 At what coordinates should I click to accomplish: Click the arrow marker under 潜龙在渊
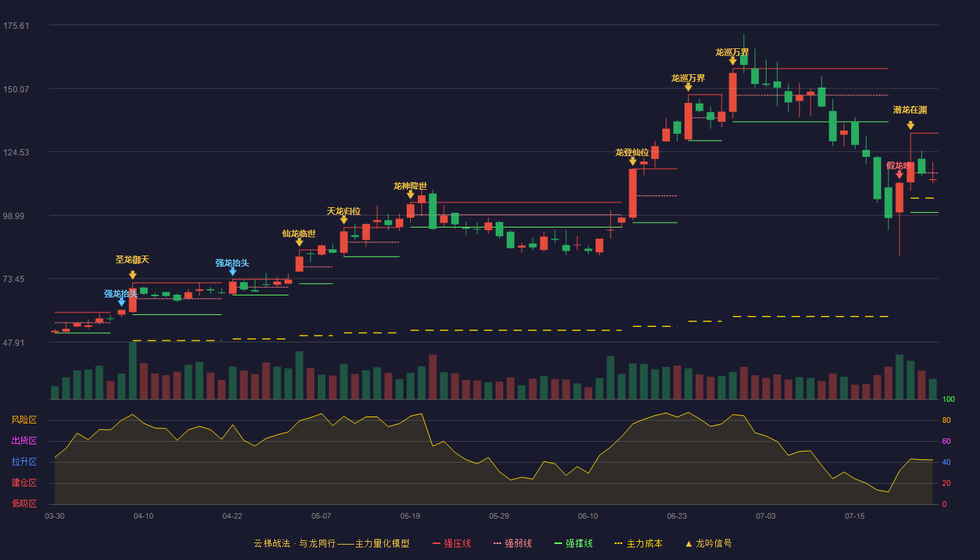click(910, 125)
